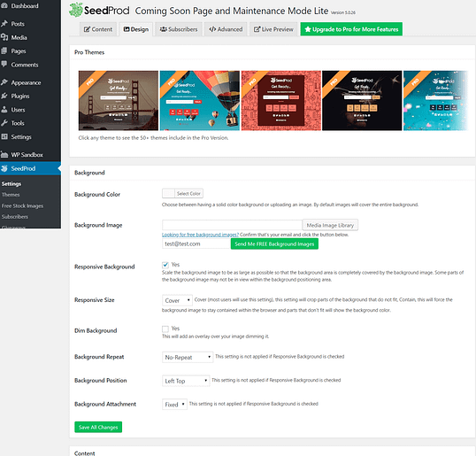Open the Background Attachment Fixed dropdown
The image size is (476, 456).
(174, 405)
